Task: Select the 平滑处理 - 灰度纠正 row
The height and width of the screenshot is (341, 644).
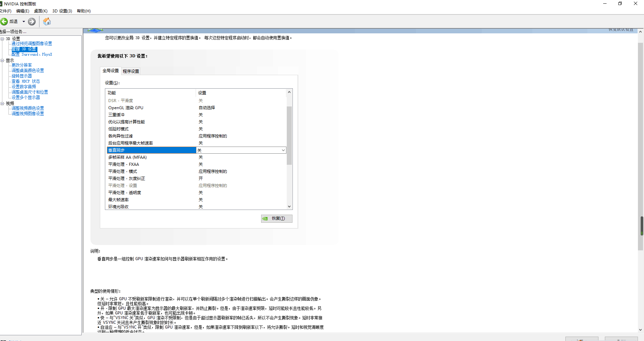Action: [x=196, y=179]
